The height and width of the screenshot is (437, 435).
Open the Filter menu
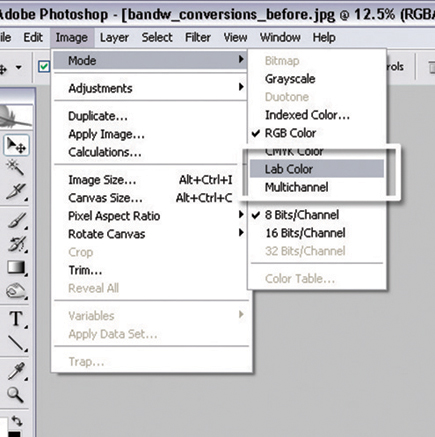pyautogui.click(x=198, y=37)
